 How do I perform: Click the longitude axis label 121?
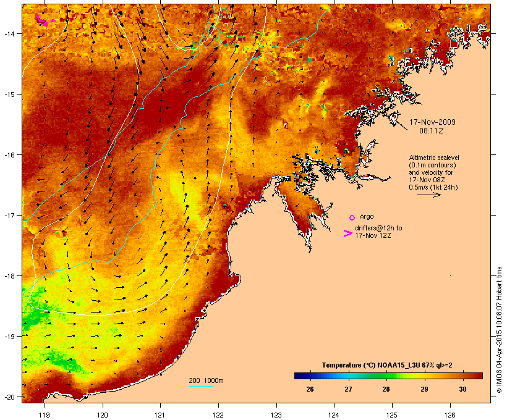pos(160,415)
